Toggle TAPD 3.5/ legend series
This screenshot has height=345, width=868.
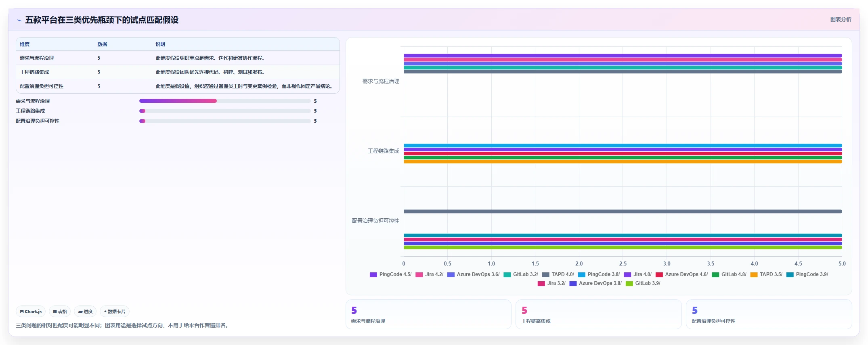pos(766,274)
